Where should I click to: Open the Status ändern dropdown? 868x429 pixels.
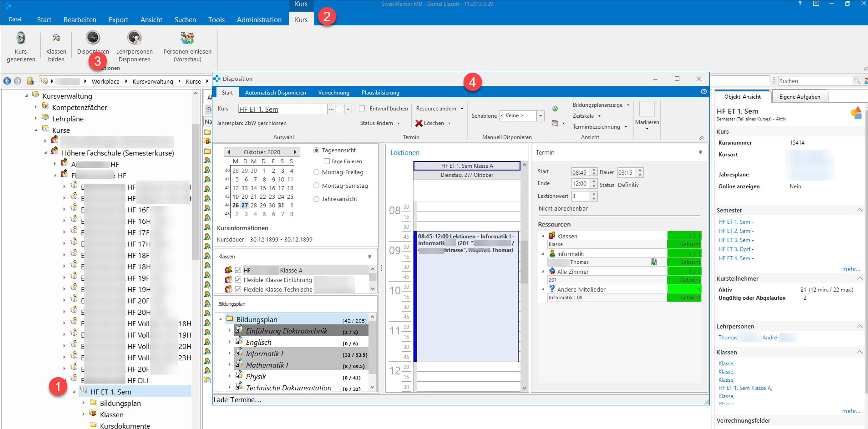click(x=380, y=123)
